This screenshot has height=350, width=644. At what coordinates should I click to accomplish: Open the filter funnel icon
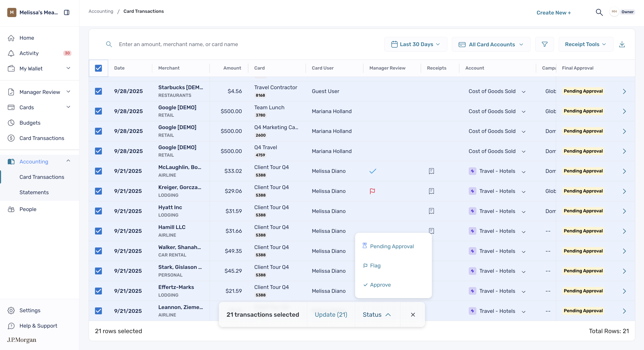[x=544, y=44]
